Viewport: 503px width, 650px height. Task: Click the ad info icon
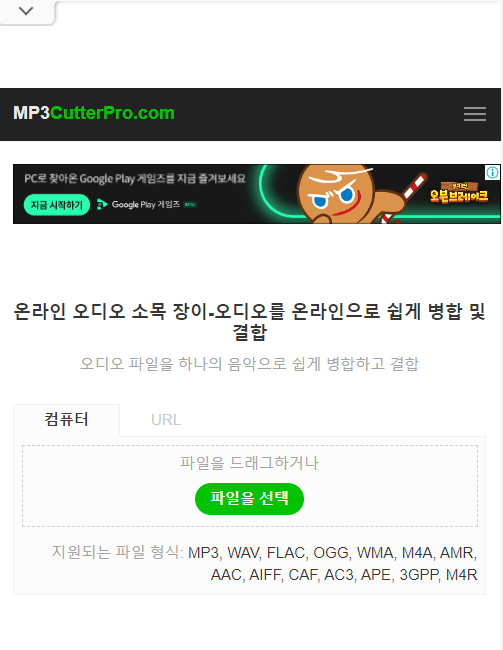tap(492, 172)
